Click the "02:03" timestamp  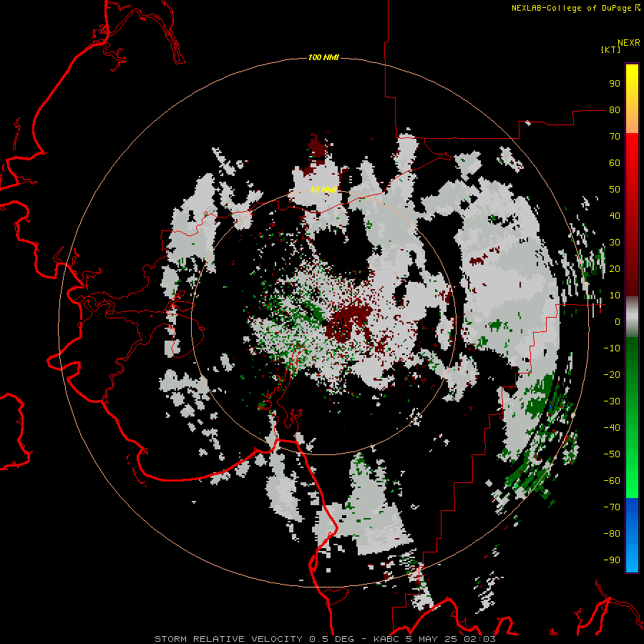[x=479, y=639]
